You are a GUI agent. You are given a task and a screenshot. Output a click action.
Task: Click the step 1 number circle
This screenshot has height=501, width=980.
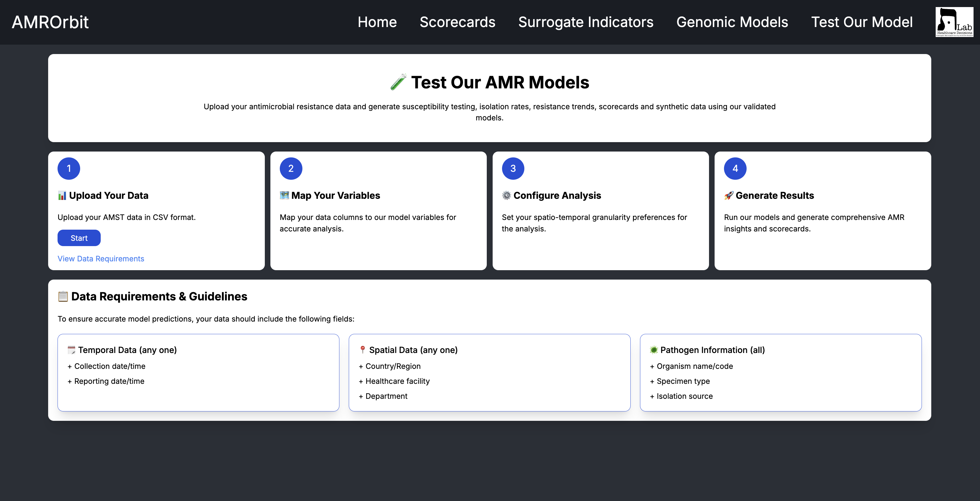point(69,169)
